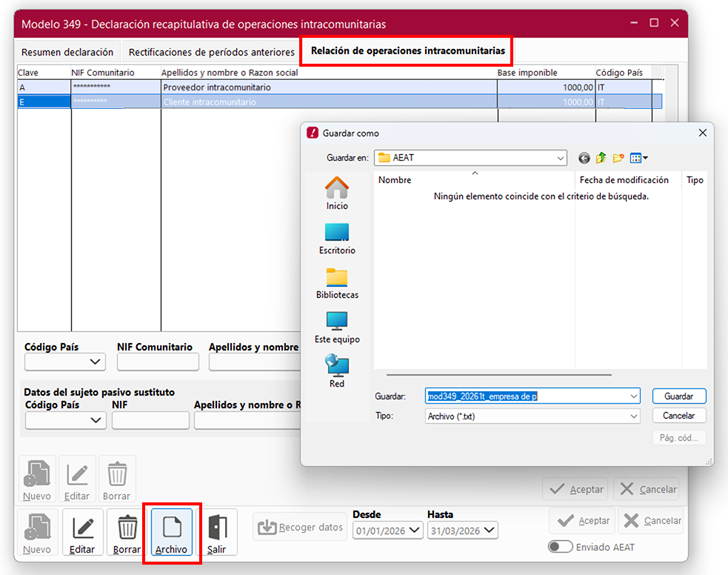The width and height of the screenshot is (728, 575).
Task: Go back using the dialog's back arrow icon
Action: pyautogui.click(x=584, y=158)
